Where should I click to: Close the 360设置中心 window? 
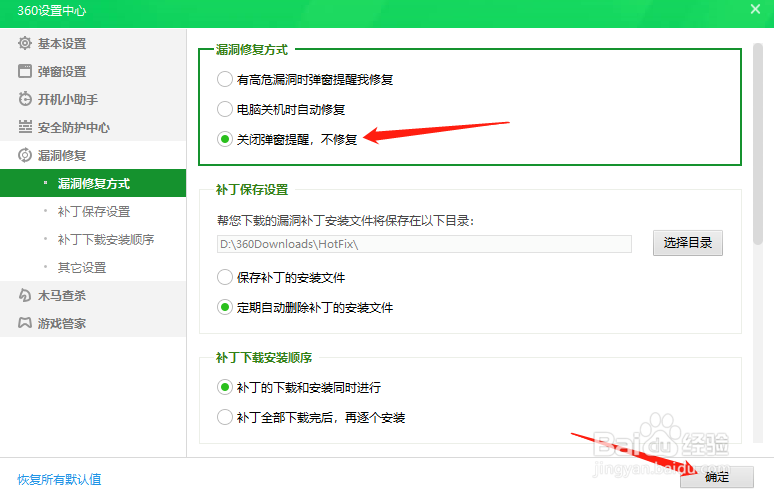tap(755, 9)
